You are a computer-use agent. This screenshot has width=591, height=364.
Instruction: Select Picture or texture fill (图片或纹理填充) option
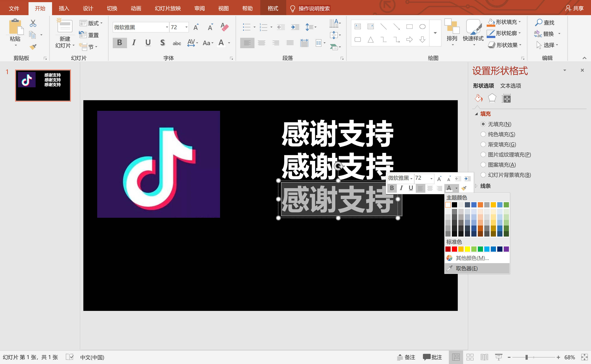tap(505, 154)
